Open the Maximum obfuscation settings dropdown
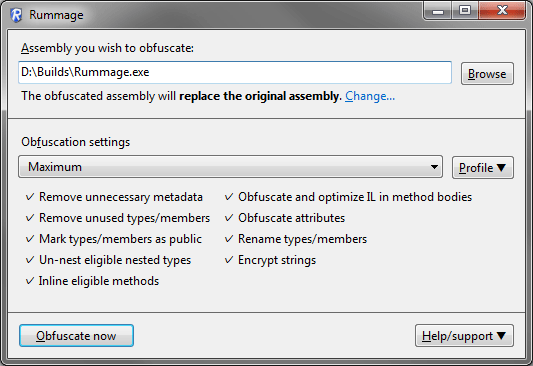 point(230,167)
